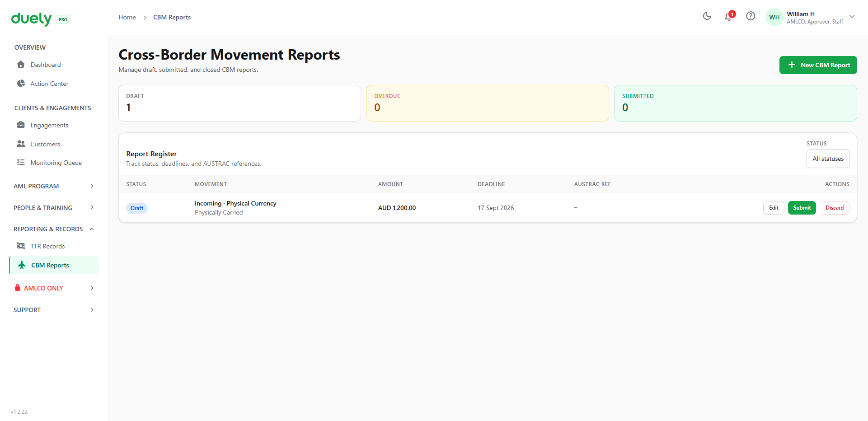Open the All statuses filter dropdown
The image size is (868, 421).
(828, 159)
